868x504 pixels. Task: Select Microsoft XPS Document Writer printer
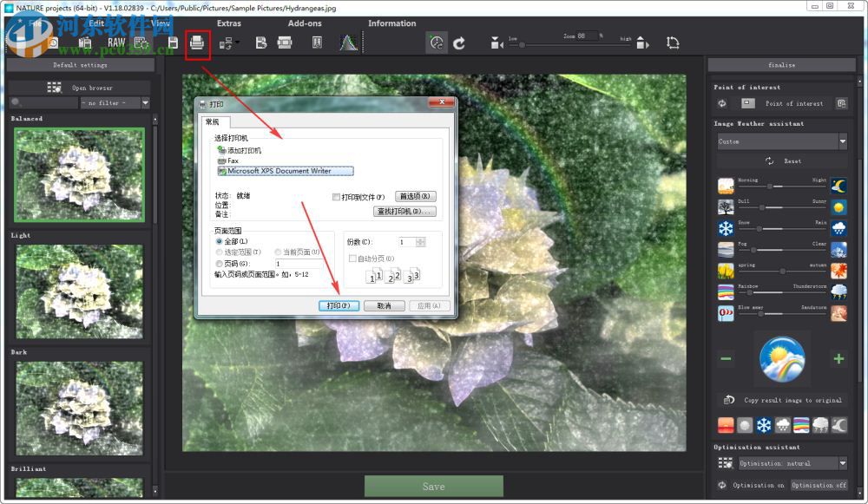[x=285, y=171]
